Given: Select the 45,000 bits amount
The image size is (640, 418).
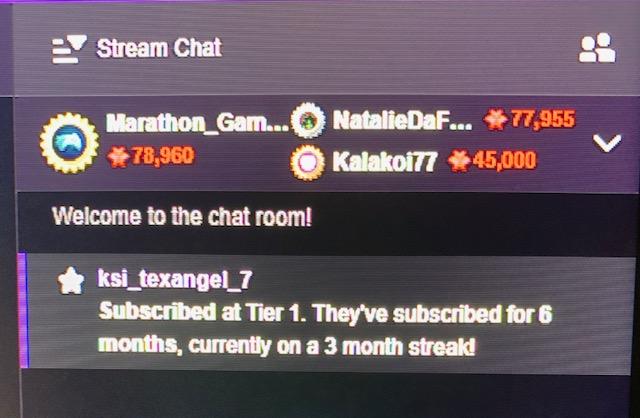Looking at the screenshot, I should click(x=504, y=160).
